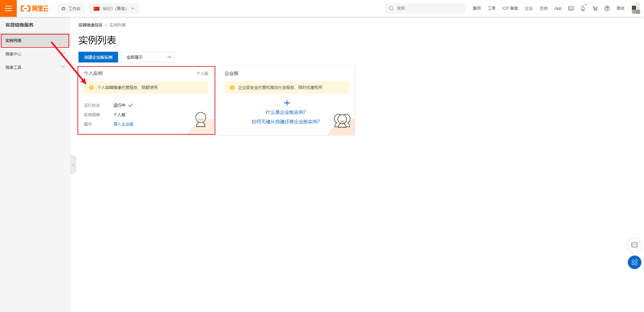644x312 pixels.
Task: Click the warning icon in the 个人容器镜像托管服务 notice
Action: point(91,88)
